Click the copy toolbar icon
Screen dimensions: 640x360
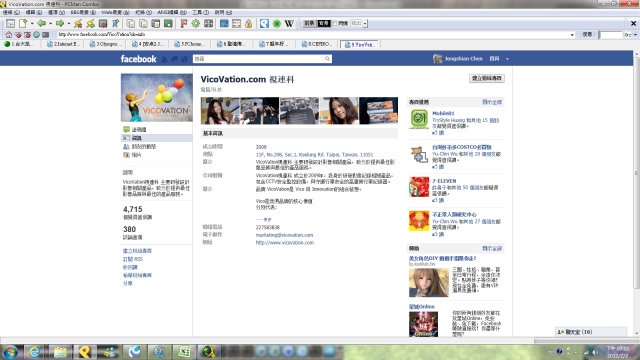tap(131, 24)
